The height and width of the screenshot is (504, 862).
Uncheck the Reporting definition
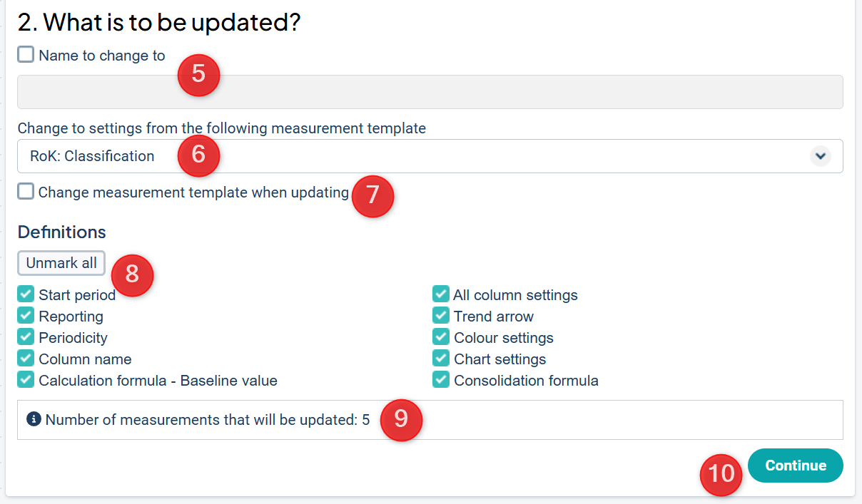tap(26, 316)
